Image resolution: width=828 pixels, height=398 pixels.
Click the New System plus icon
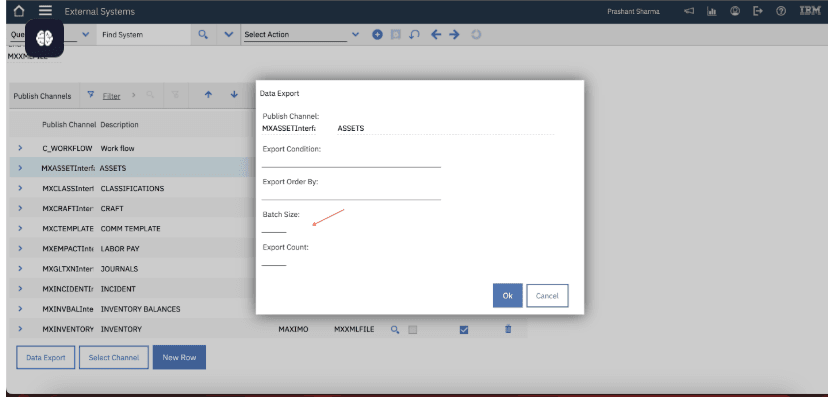[x=377, y=34]
